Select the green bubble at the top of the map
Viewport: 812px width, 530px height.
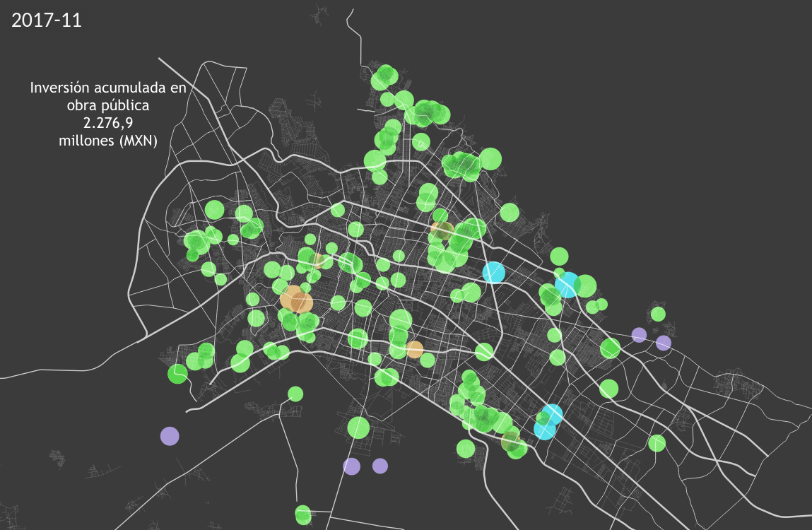(x=386, y=76)
